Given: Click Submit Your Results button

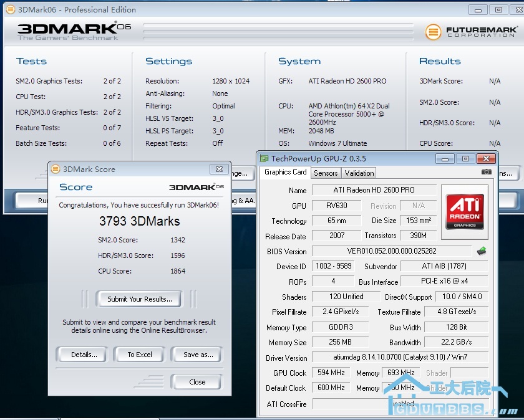Looking at the screenshot, I should pyautogui.click(x=139, y=299).
